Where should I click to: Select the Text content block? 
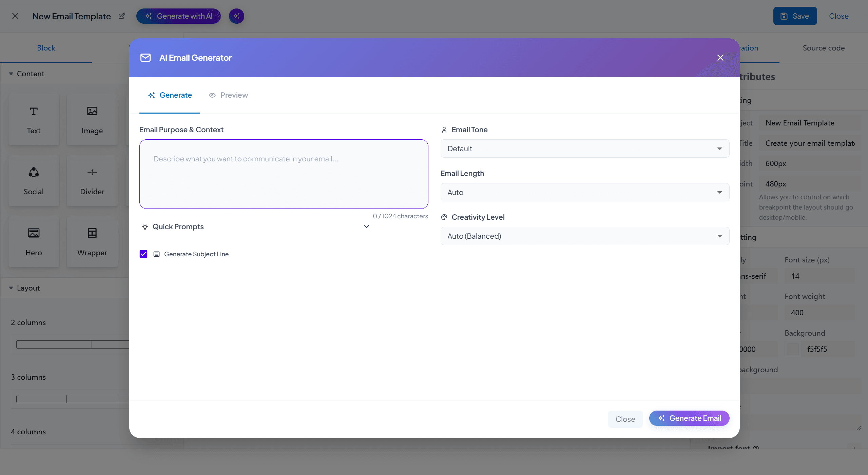34,120
